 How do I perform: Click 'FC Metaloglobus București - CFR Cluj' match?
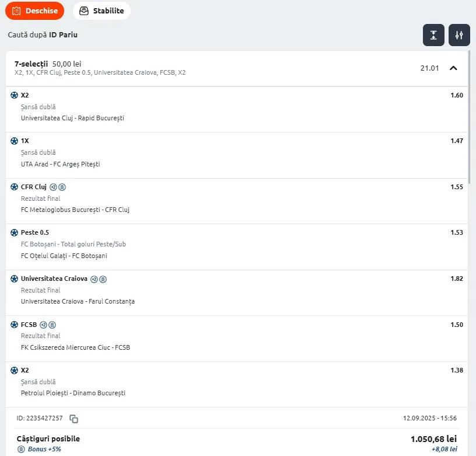(75, 210)
